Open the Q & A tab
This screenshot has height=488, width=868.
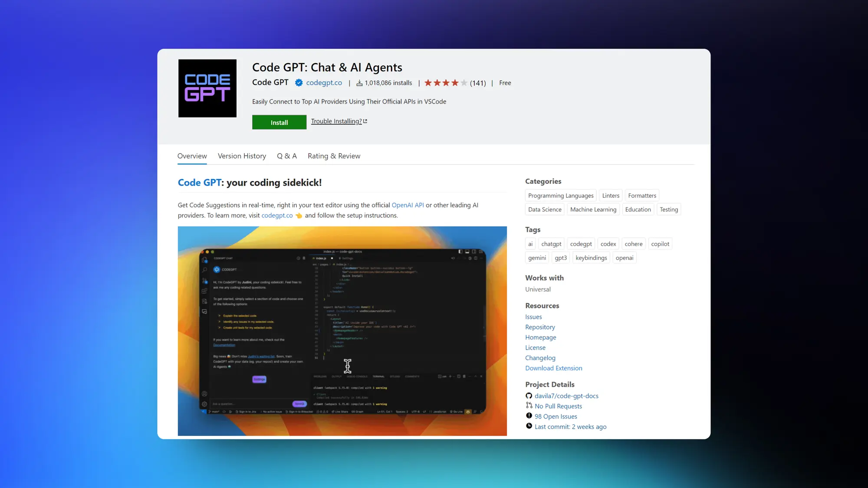287,156
